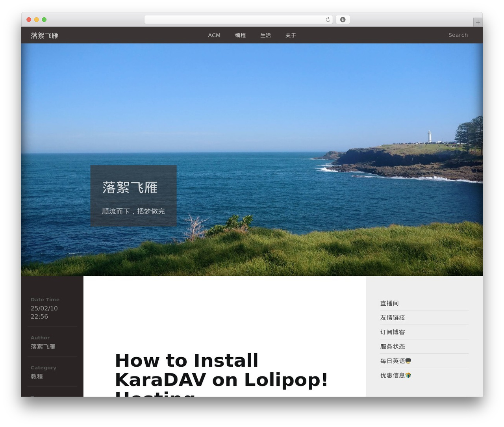This screenshot has height=427, width=504.
Task: Open a new tab with plus button
Action: tap(478, 22)
